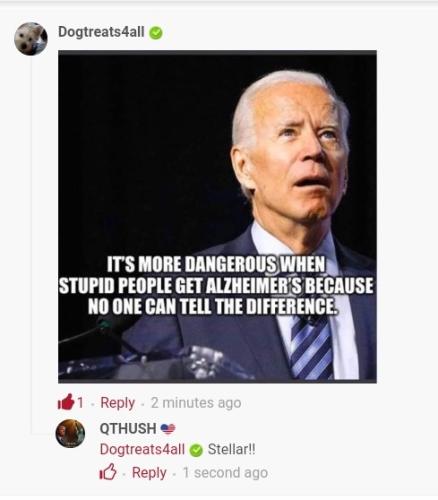Click the like count '1' beside thumbs-up
This screenshot has height=500, width=438.
[x=80, y=403]
